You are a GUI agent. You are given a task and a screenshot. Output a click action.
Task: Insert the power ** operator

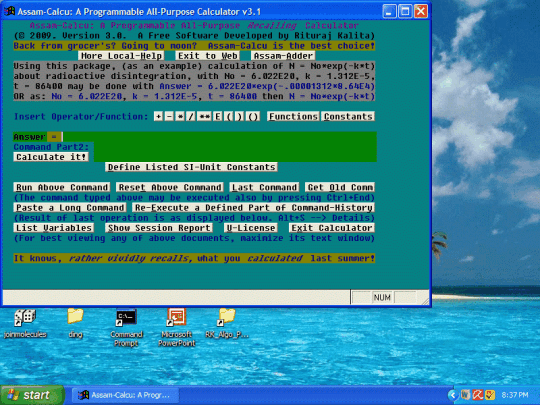coord(204,117)
